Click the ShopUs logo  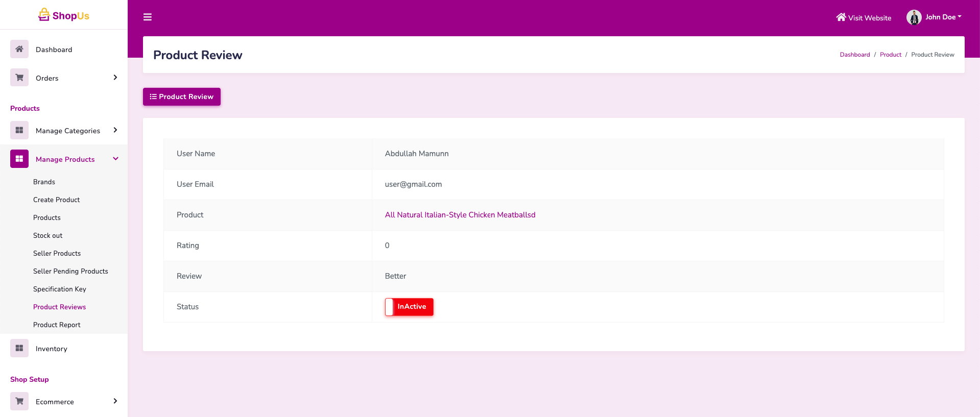[64, 15]
